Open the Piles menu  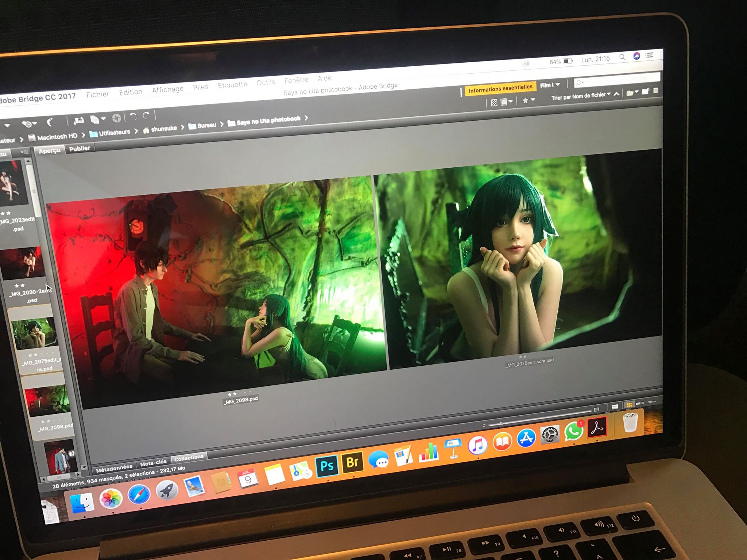pos(201,87)
